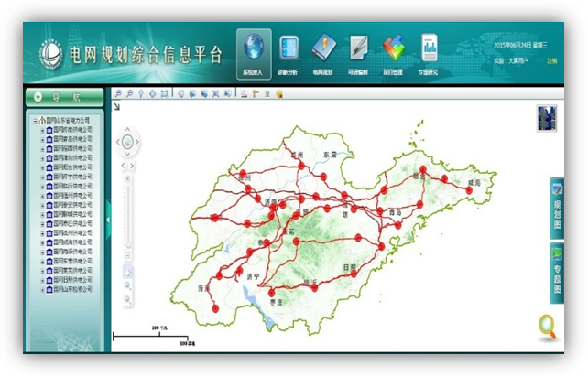Viewport: 588px width, 376px height.
Task: Click the pin locate icon in map toolbar
Action: pyautogui.click(x=141, y=93)
